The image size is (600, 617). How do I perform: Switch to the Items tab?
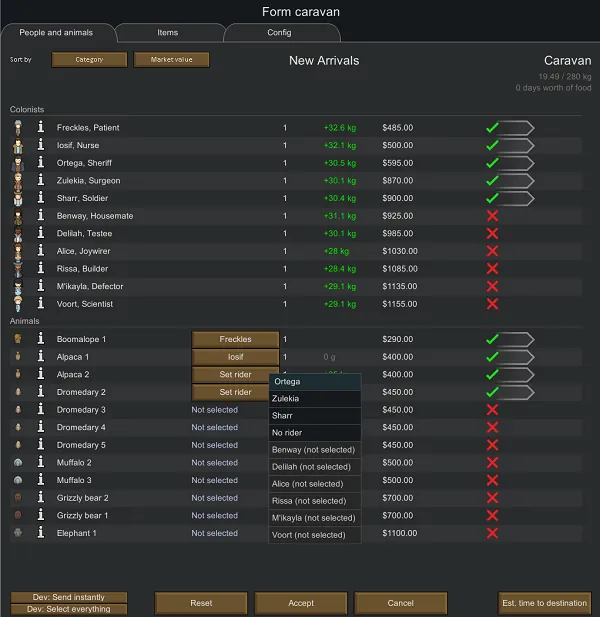click(168, 33)
